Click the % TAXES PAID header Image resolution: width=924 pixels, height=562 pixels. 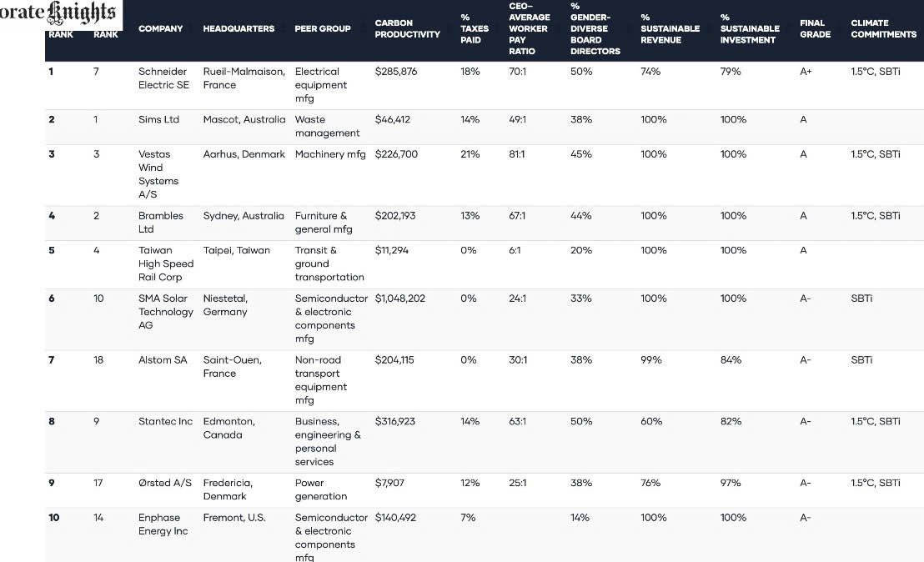(x=475, y=28)
